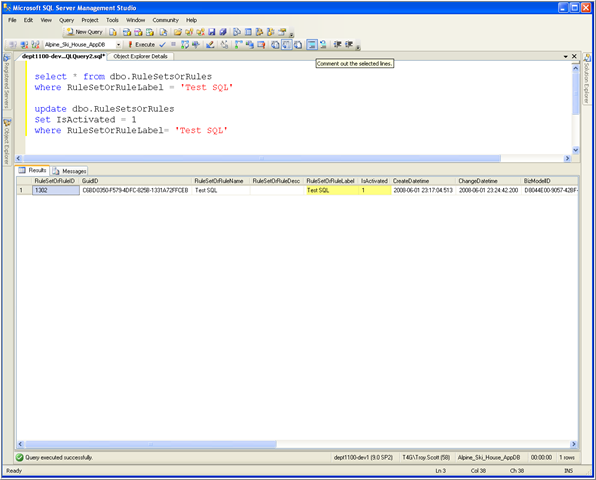Click the Save disk icon
Image resolution: width=596 pixels, height=480 pixels.
click(x=212, y=32)
